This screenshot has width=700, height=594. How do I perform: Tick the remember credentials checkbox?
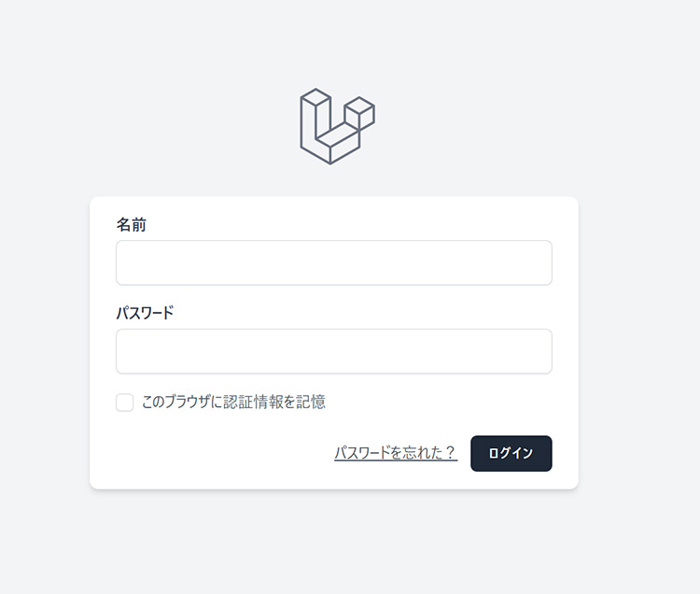124,403
